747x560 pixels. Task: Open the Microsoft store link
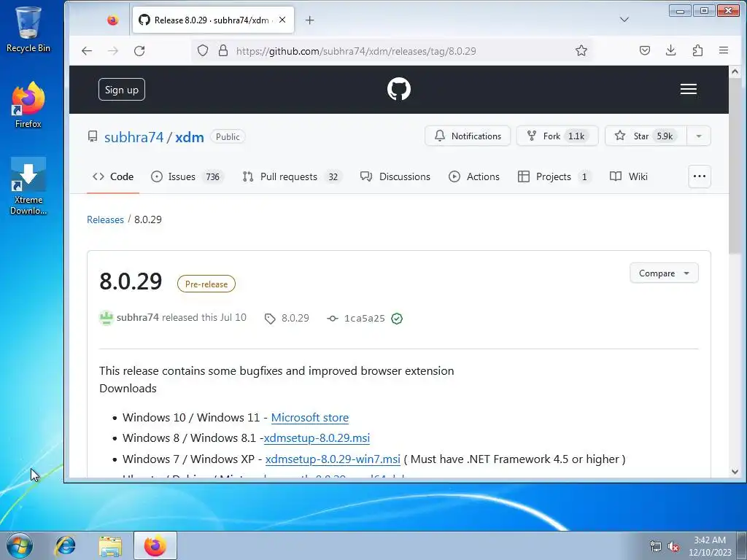309,418
